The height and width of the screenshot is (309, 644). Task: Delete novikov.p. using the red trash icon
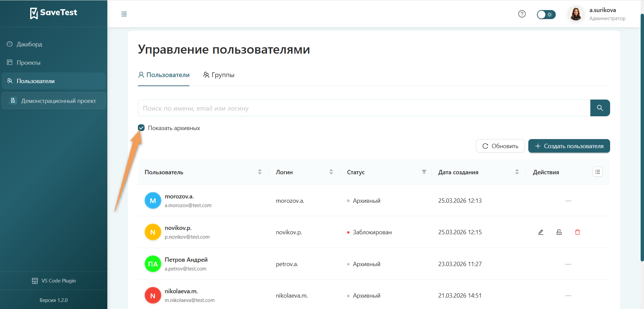[x=578, y=232]
